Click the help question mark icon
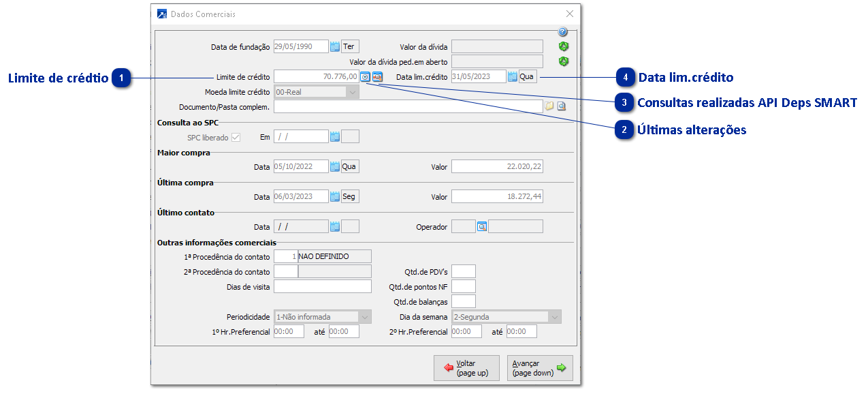868x396 pixels. tap(562, 32)
